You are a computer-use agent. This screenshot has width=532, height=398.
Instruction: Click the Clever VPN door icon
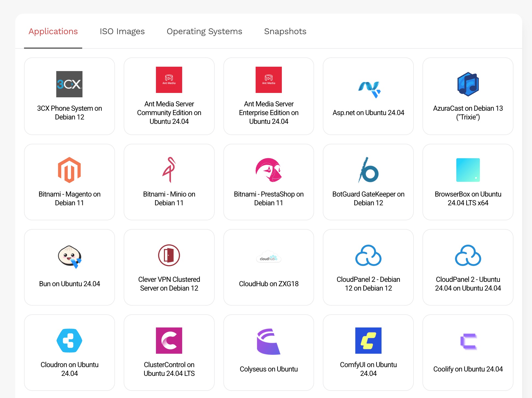(x=169, y=255)
